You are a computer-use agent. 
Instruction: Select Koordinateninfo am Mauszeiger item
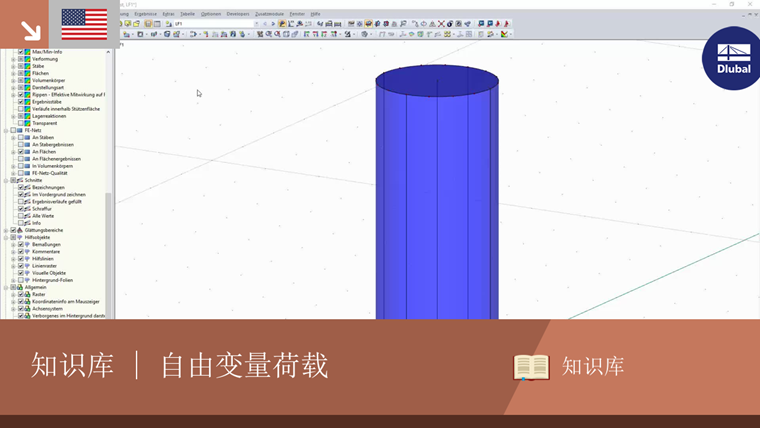(x=65, y=301)
